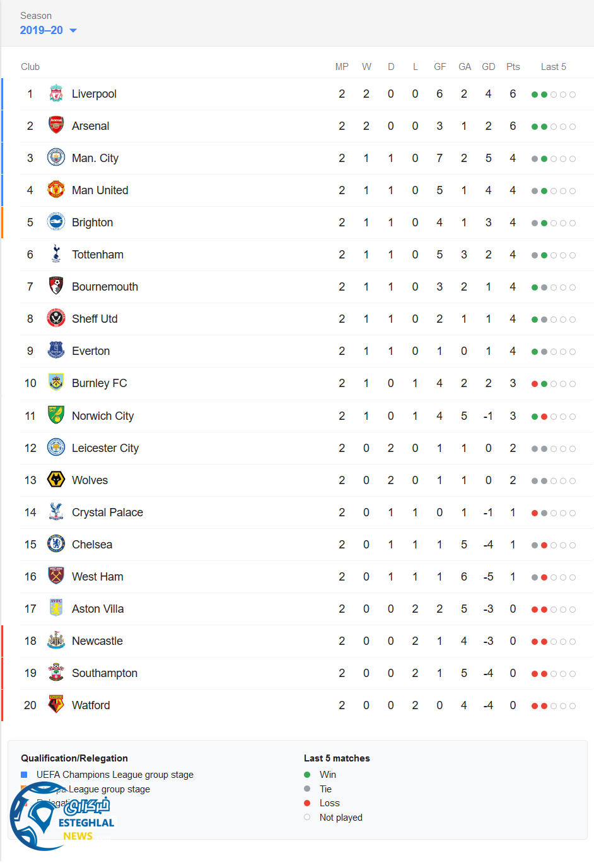Click the GD column header
The width and height of the screenshot is (594, 868).
(489, 67)
